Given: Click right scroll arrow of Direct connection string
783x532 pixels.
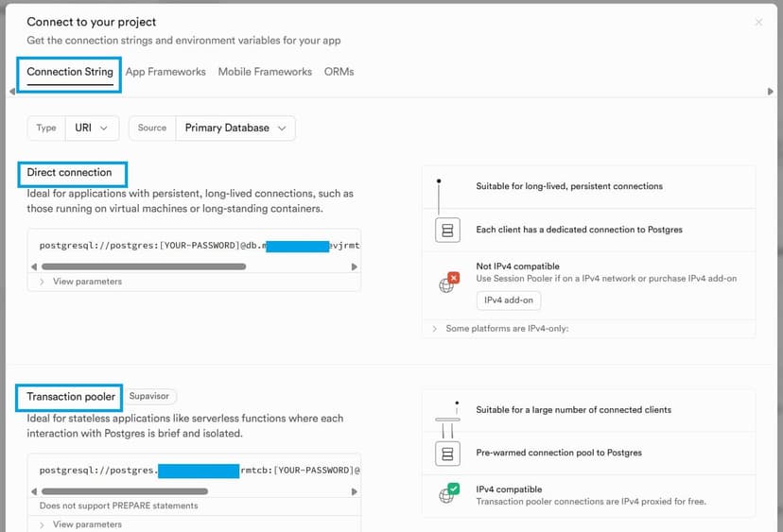Looking at the screenshot, I should coord(355,267).
